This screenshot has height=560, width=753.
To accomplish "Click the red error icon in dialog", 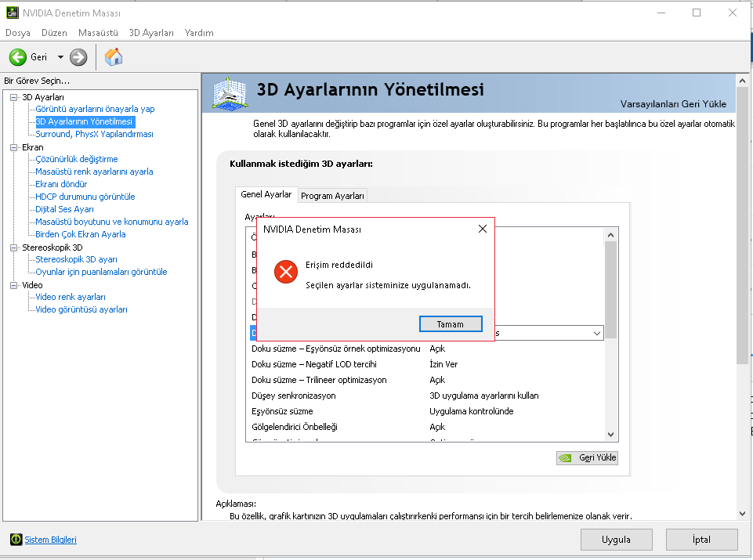I will click(286, 272).
